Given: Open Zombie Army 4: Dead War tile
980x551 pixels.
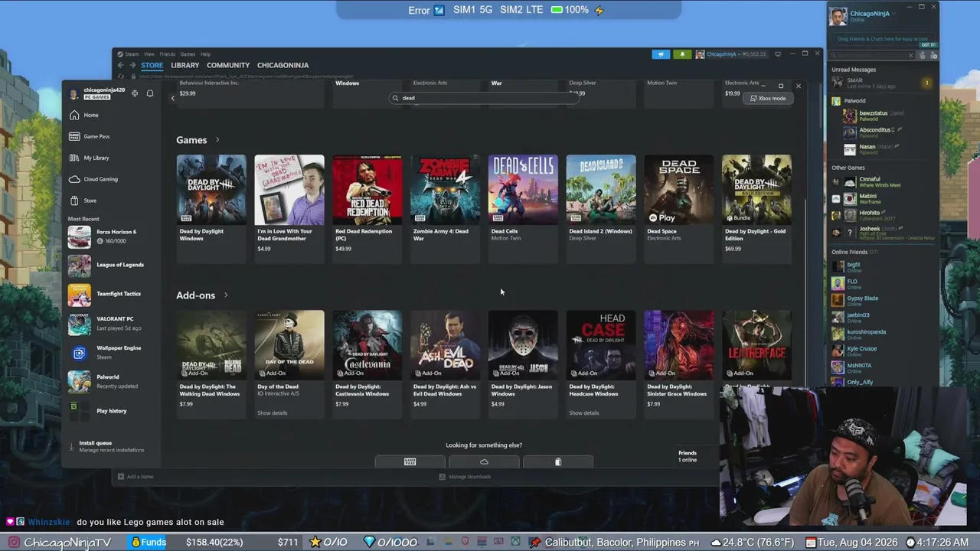Looking at the screenshot, I should coord(445,208).
